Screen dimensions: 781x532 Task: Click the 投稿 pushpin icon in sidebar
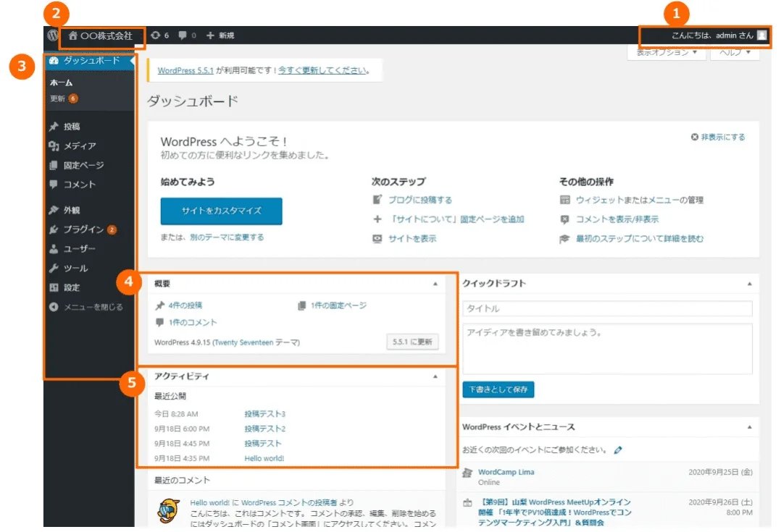tap(54, 127)
